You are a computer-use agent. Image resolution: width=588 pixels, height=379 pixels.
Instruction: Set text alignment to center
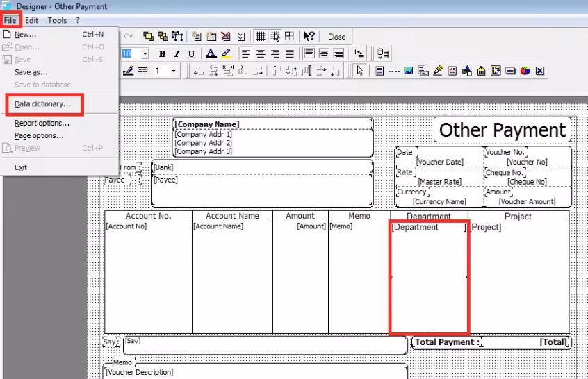260,54
